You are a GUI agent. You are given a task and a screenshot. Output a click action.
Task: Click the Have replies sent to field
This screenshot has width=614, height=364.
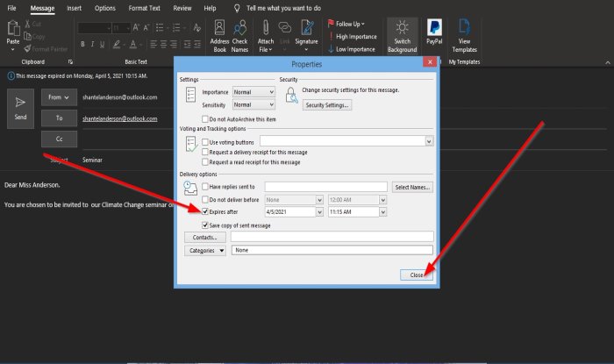pyautogui.click(x=325, y=187)
